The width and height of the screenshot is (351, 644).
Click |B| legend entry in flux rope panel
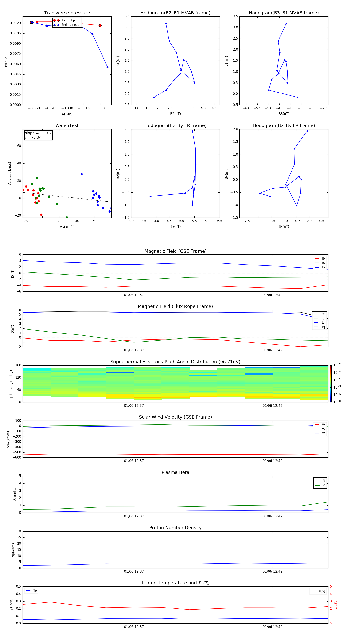point(320,327)
